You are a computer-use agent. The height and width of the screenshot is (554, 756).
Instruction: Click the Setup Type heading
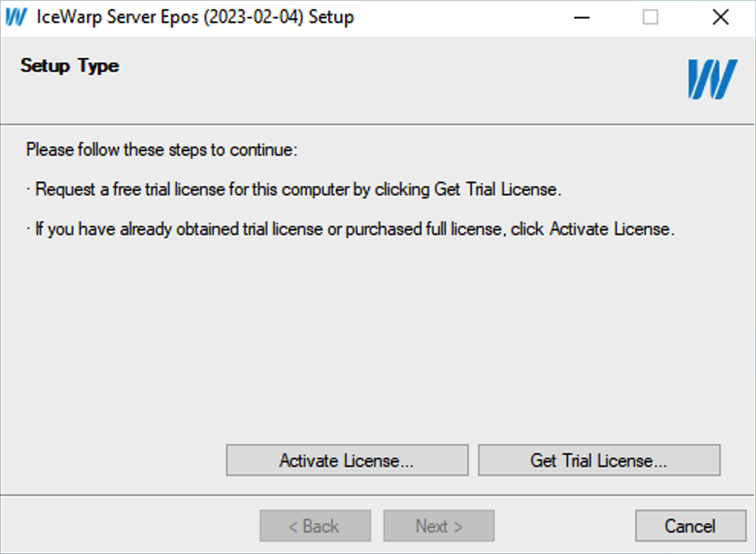70,66
